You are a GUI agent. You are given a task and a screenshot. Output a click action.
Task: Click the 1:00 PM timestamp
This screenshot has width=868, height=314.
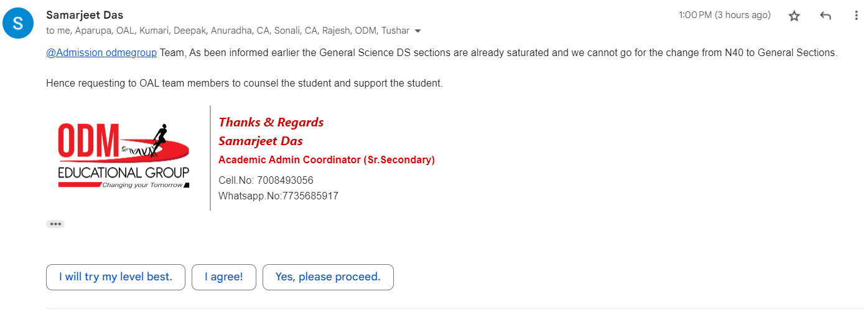click(725, 15)
